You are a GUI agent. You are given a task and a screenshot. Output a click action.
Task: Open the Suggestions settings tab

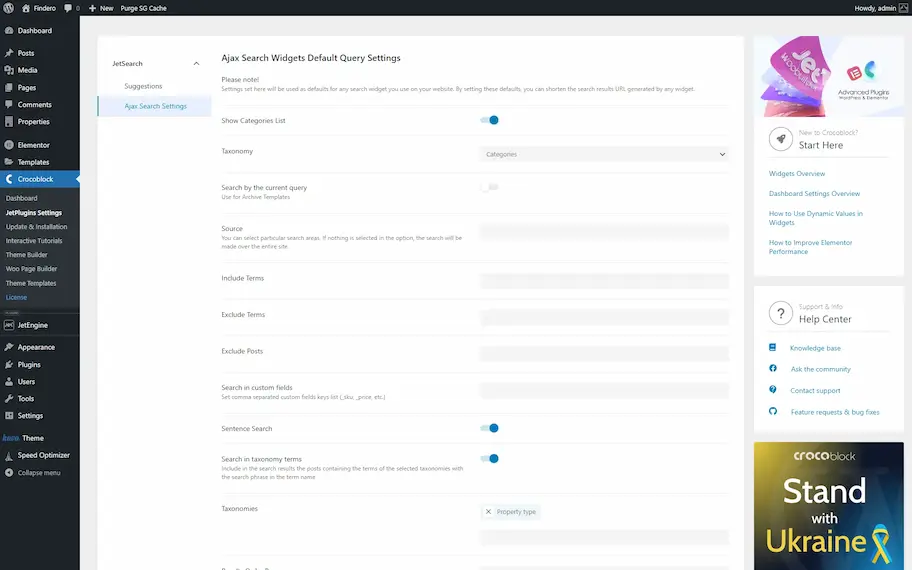(143, 86)
